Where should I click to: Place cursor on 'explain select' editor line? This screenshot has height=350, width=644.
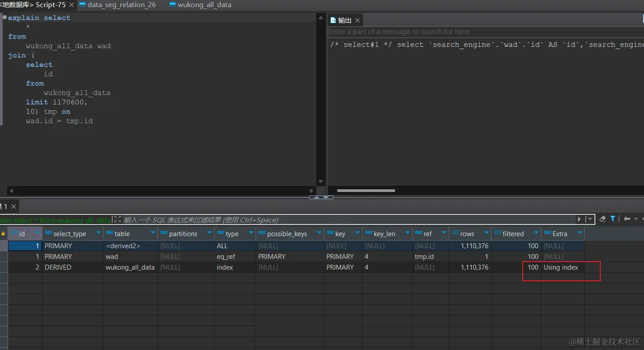pyautogui.click(x=39, y=18)
